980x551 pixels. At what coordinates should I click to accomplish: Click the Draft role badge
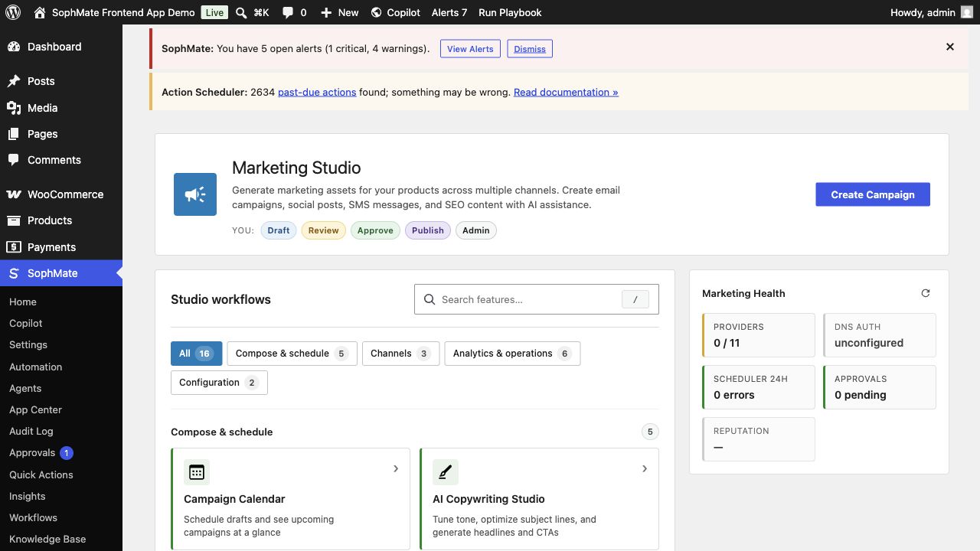[x=279, y=230]
